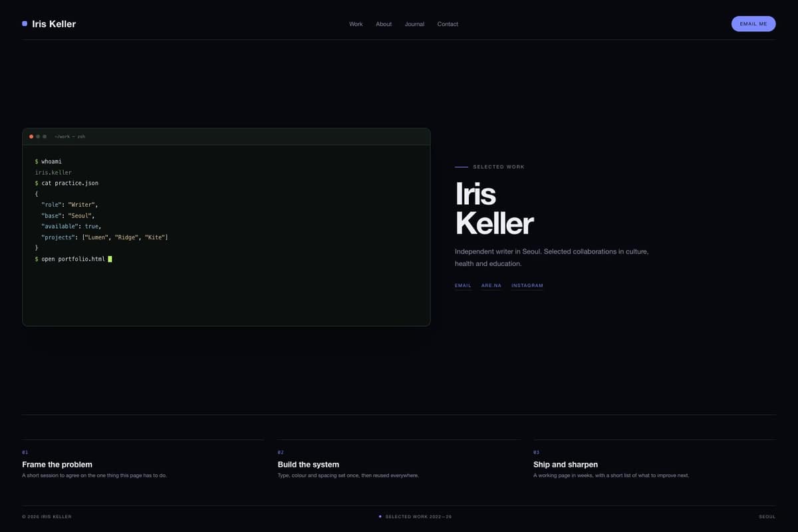Click the footer SELECTED WORK 2022—26 text
This screenshot has width=798, height=532.
point(418,517)
